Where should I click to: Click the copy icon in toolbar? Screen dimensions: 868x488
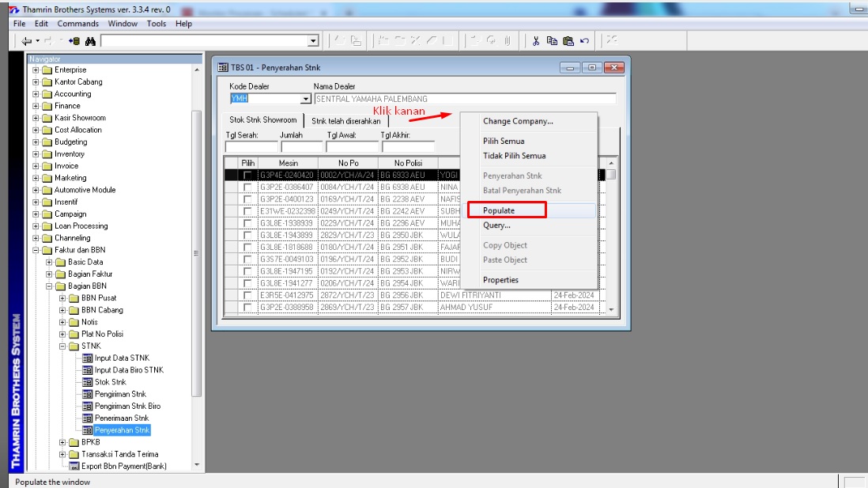(552, 41)
